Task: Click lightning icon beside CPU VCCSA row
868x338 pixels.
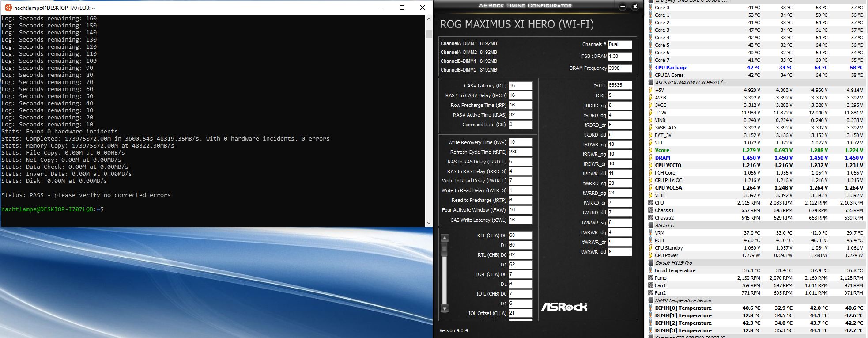Action: coord(650,188)
